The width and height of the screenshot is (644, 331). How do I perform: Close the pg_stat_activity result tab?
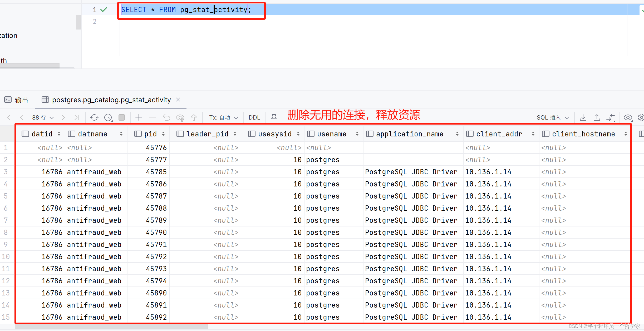point(178,100)
